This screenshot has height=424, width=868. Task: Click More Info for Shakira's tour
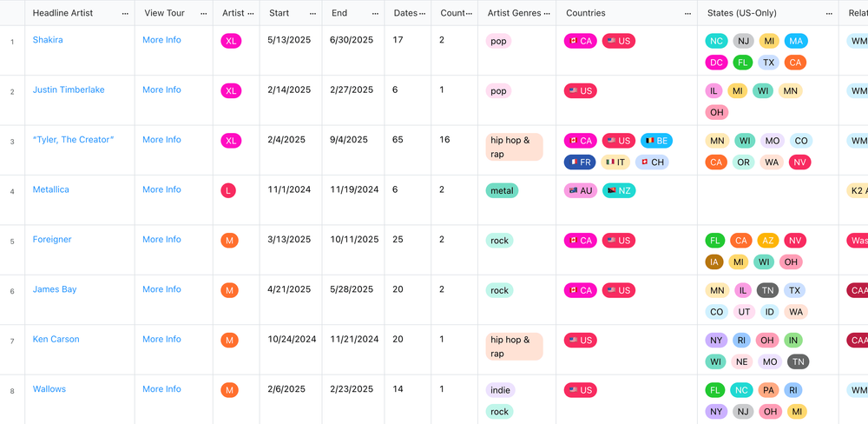pos(161,40)
